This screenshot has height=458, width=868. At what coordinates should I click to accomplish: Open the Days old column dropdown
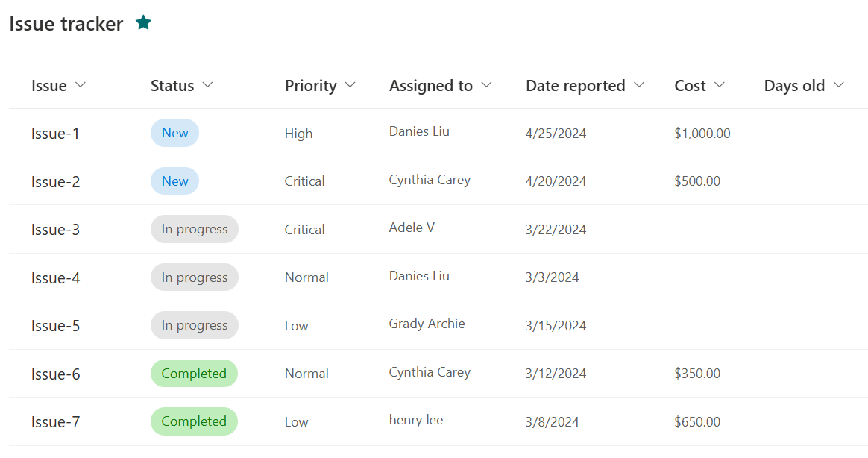click(x=839, y=85)
